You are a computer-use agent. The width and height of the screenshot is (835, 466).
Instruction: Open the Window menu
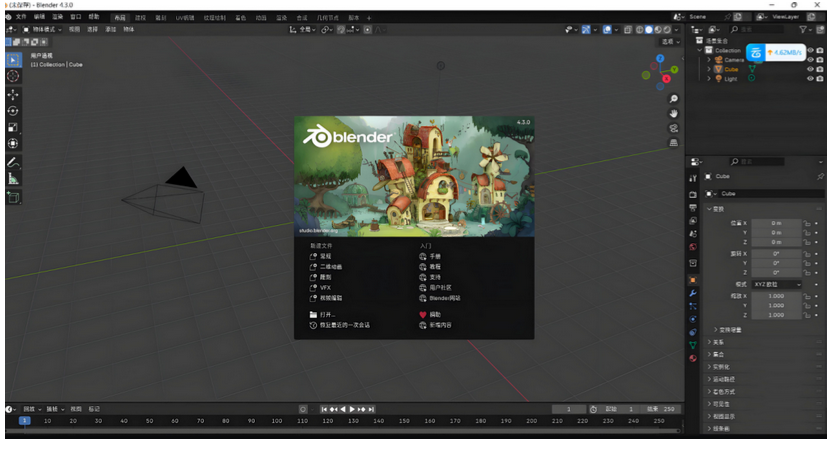76,17
